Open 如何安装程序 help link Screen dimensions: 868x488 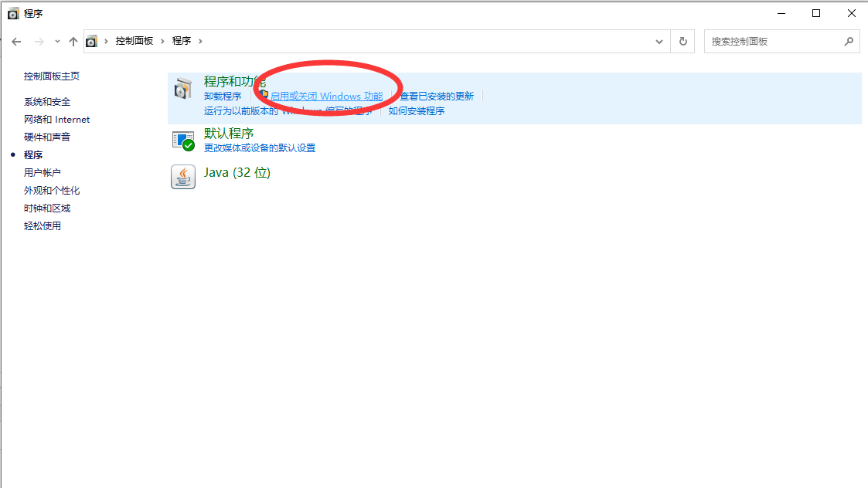417,111
